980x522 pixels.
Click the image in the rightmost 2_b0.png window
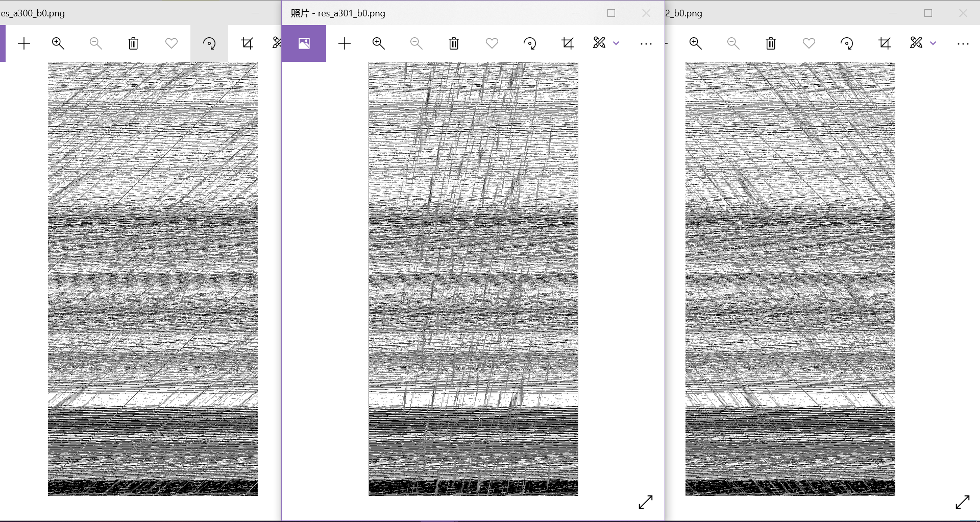[790, 279]
